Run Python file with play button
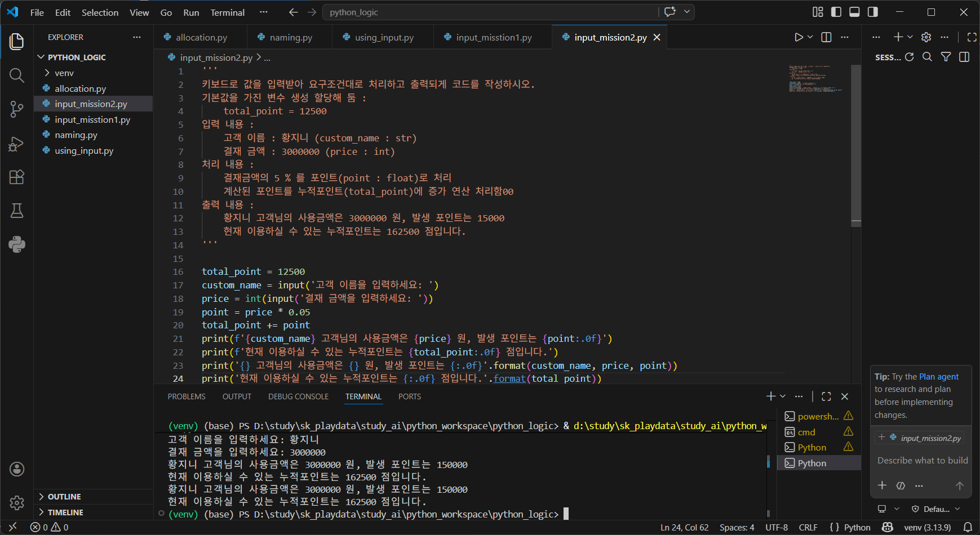This screenshot has width=980, height=535. [799, 37]
